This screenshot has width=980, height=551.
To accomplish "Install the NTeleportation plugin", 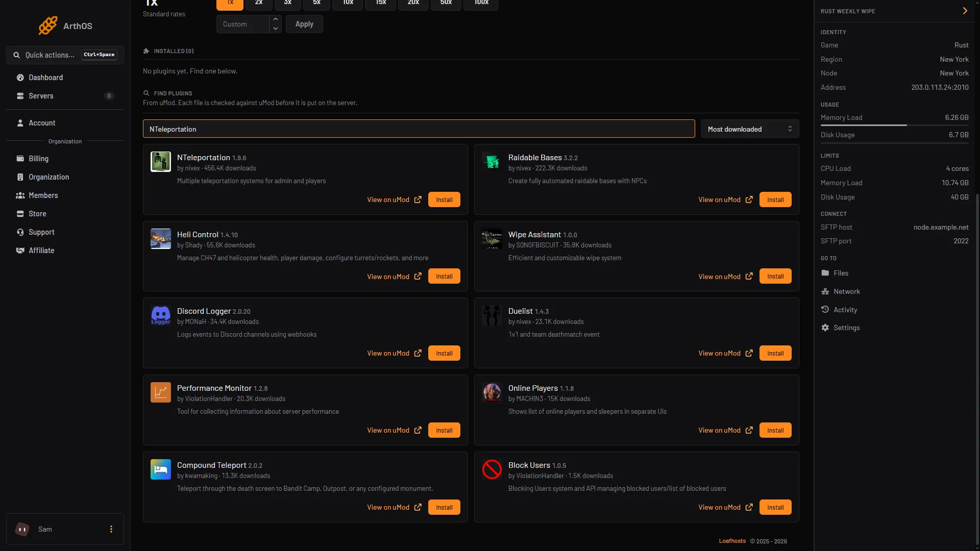I will (444, 199).
